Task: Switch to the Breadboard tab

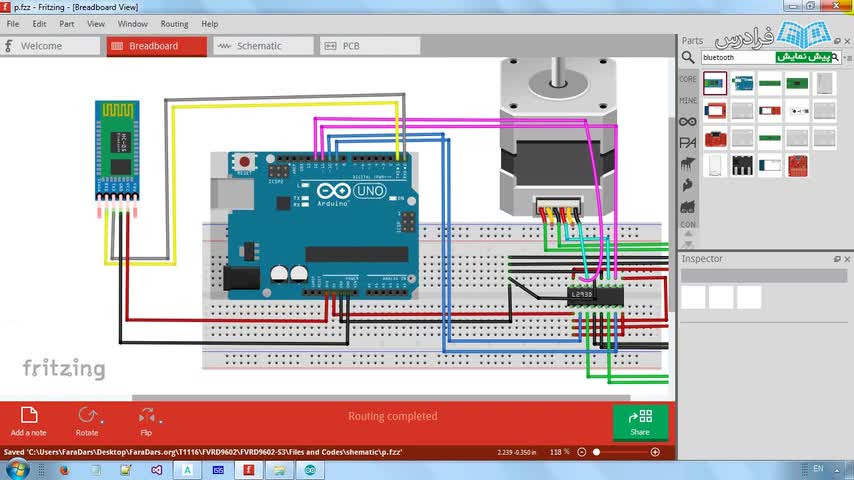Action: coord(157,46)
